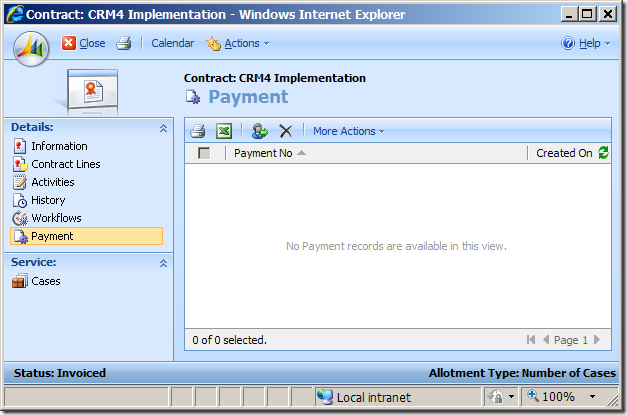Click the Delete X icon in the grid toolbar
This screenshot has height=415, width=627.
tap(286, 131)
